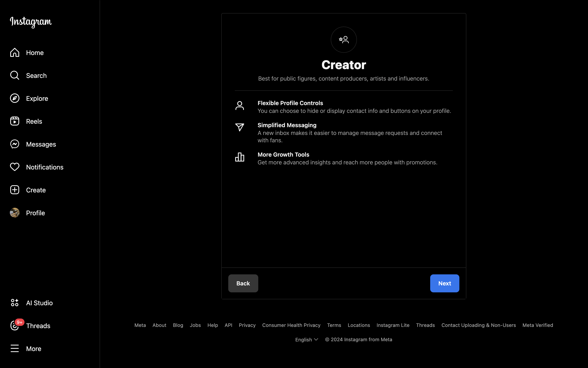This screenshot has width=588, height=368.
Task: Click 'You can choose to hide' description
Action: (354, 111)
